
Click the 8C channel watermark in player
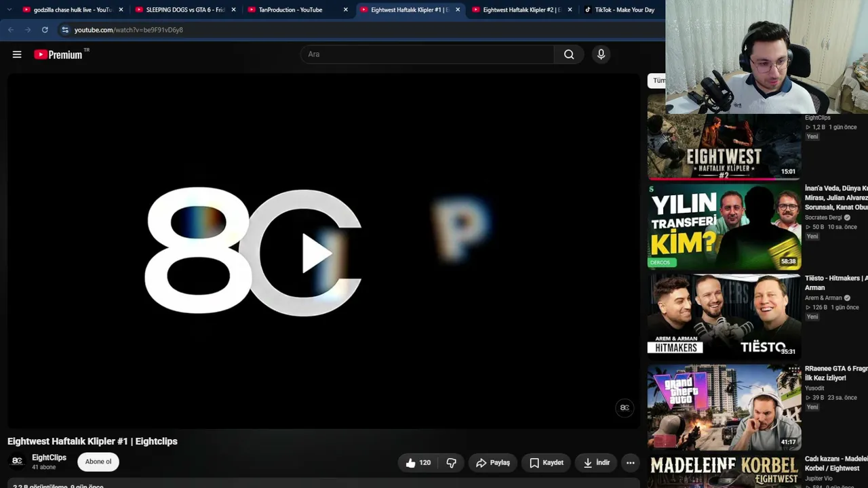(x=625, y=407)
